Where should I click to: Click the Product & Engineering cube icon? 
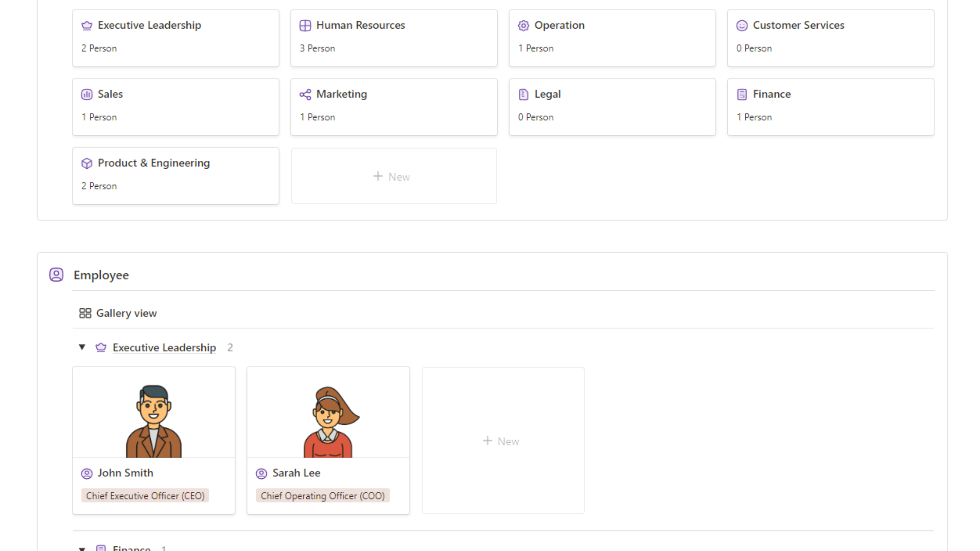pyautogui.click(x=87, y=163)
